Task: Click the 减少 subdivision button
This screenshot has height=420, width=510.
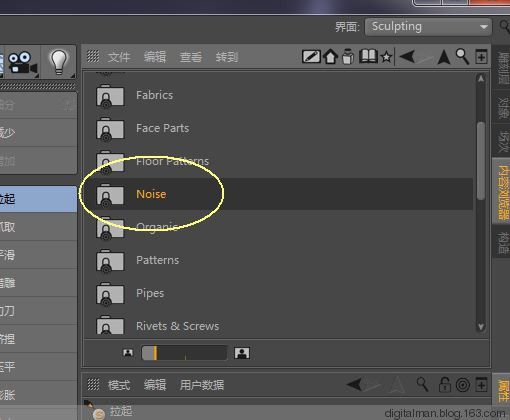Action: point(38,133)
